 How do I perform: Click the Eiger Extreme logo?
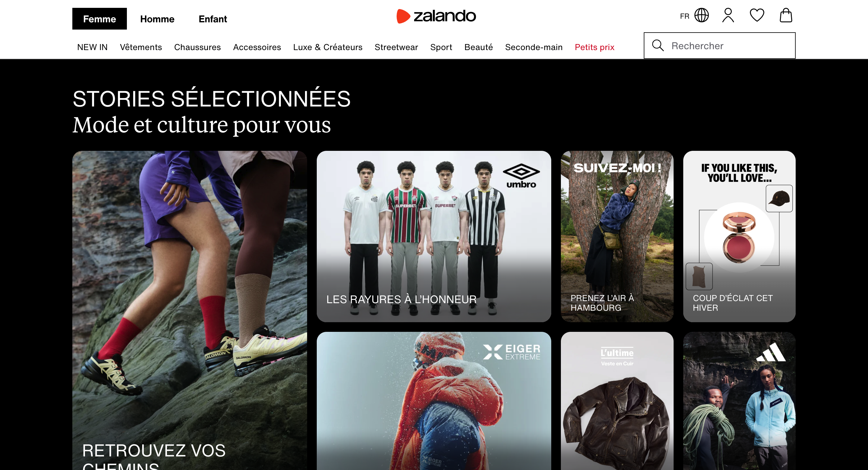pyautogui.click(x=511, y=352)
